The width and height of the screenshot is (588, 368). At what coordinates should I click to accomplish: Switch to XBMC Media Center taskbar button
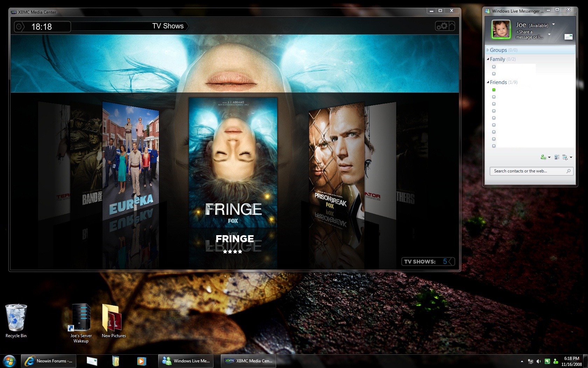(248, 361)
